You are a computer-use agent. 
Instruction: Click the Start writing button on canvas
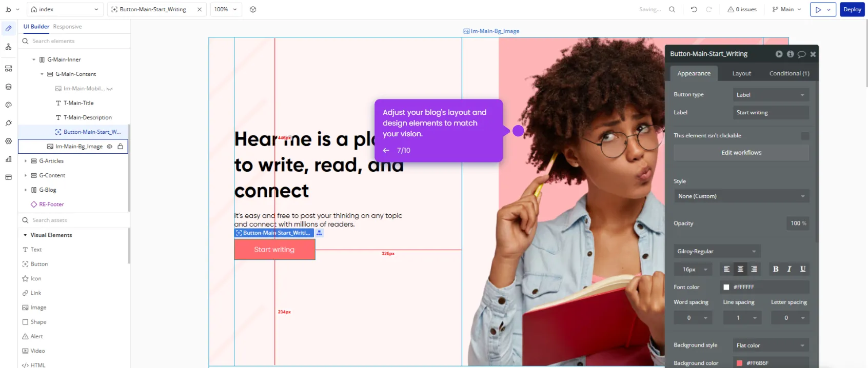pos(274,250)
